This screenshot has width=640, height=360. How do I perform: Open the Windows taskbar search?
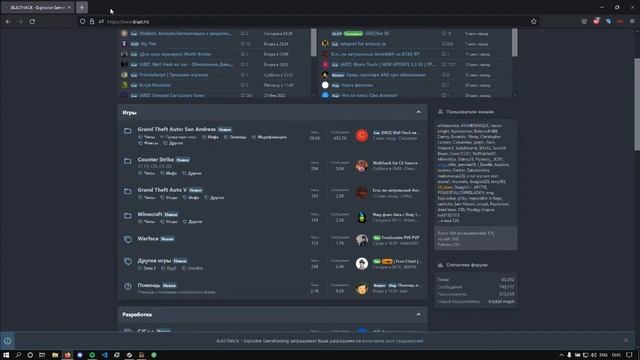click(x=18, y=355)
